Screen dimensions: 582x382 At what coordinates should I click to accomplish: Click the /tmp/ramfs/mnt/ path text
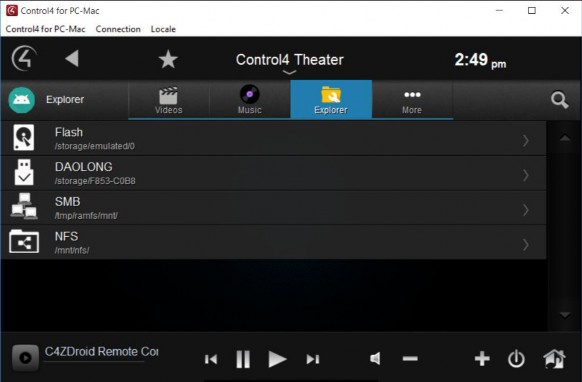(86, 216)
